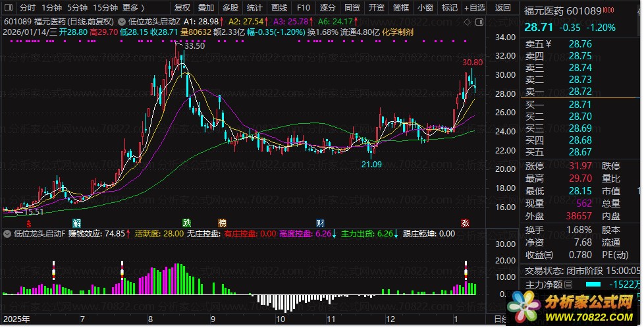The image size is (644, 328).
Task: Switch to 15分钟 chart period
Action: click(x=105, y=7)
